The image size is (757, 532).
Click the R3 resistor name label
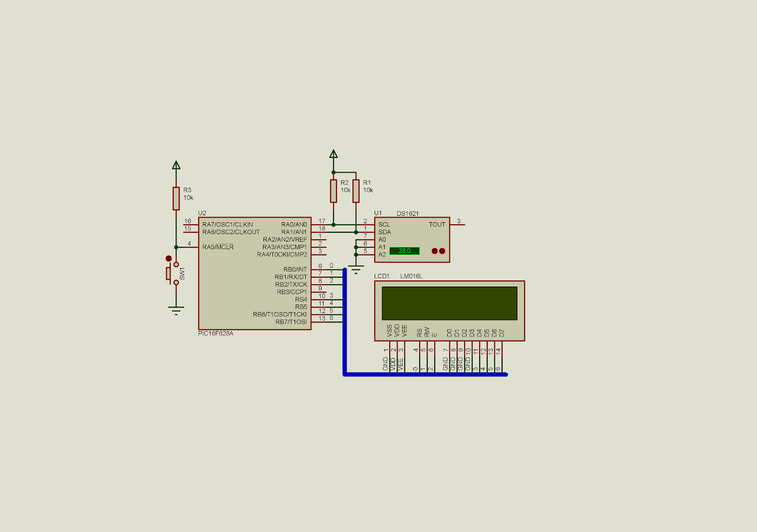tap(187, 190)
